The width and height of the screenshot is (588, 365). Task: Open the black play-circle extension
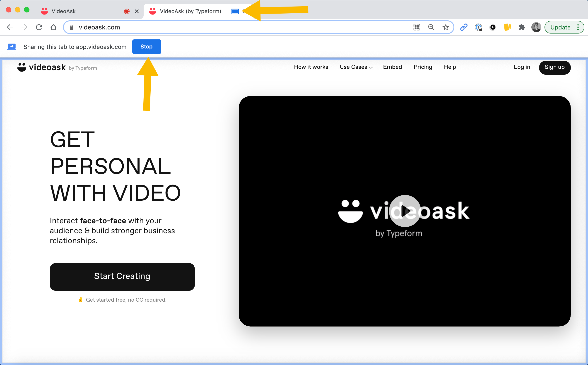coord(493,27)
